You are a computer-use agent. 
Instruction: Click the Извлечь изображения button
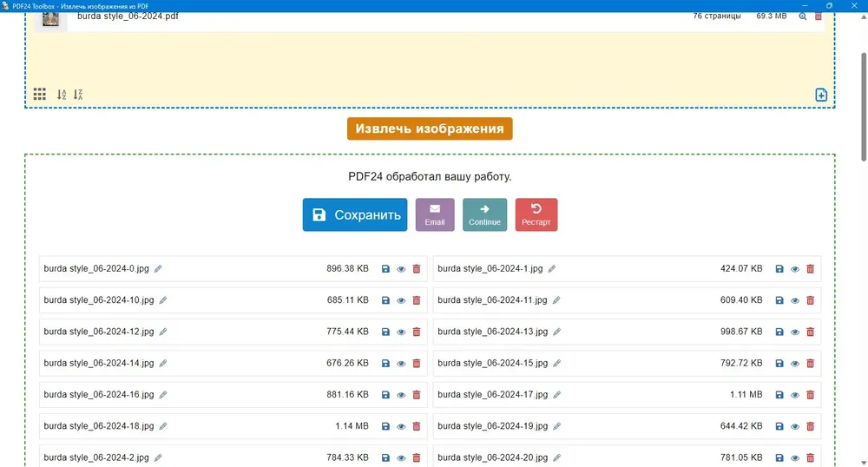coord(430,128)
